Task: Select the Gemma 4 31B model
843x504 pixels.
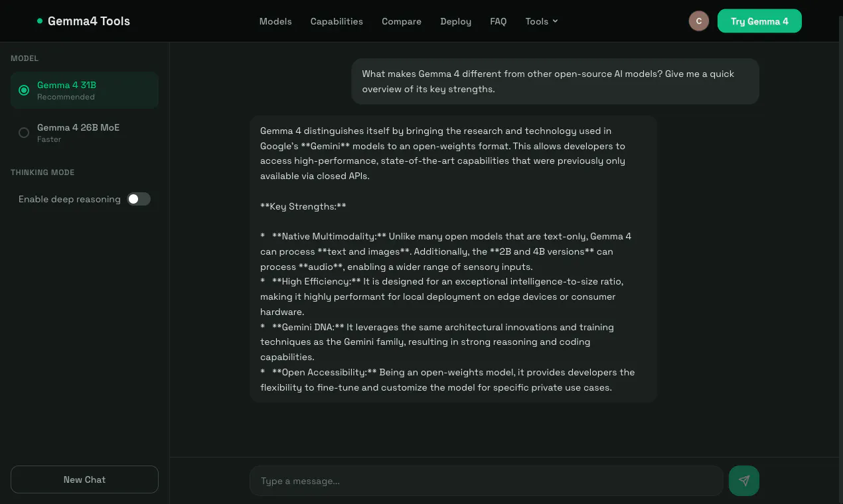Action: (x=84, y=90)
